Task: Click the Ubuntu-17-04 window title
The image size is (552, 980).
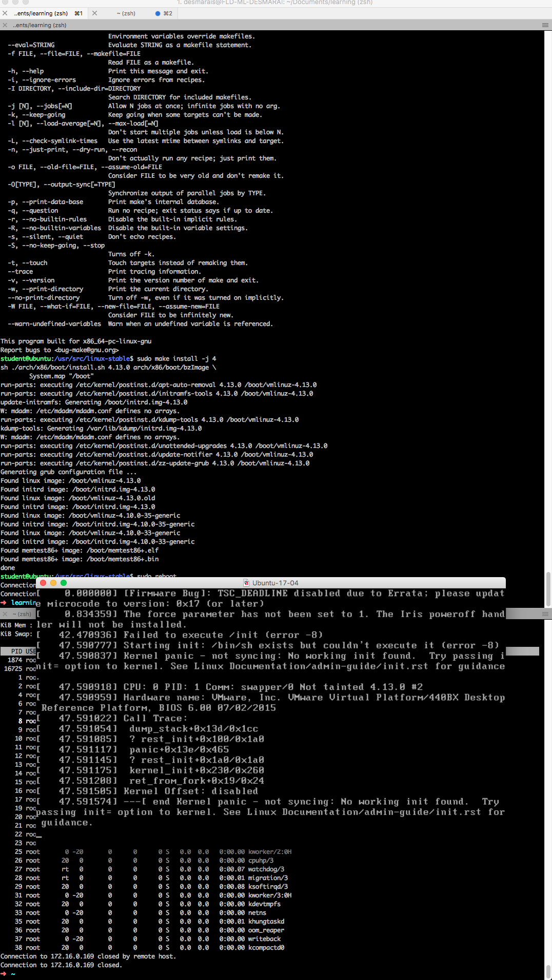Action: (275, 583)
